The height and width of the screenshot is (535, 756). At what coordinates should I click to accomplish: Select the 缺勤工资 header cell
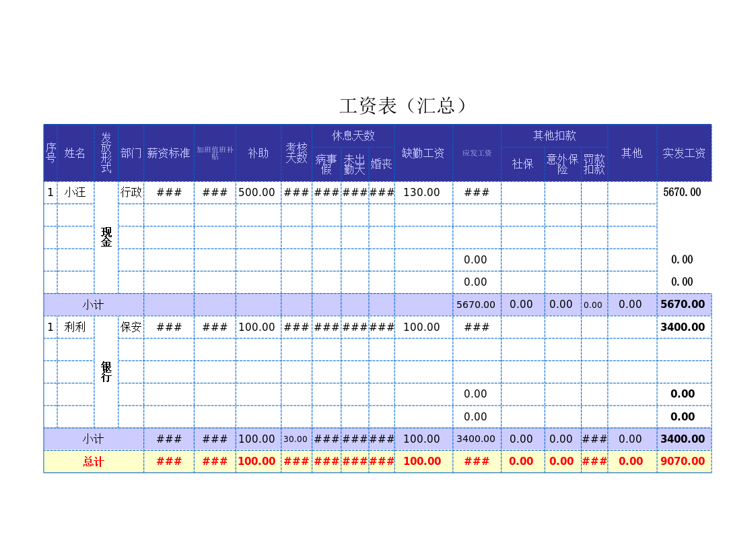423,153
